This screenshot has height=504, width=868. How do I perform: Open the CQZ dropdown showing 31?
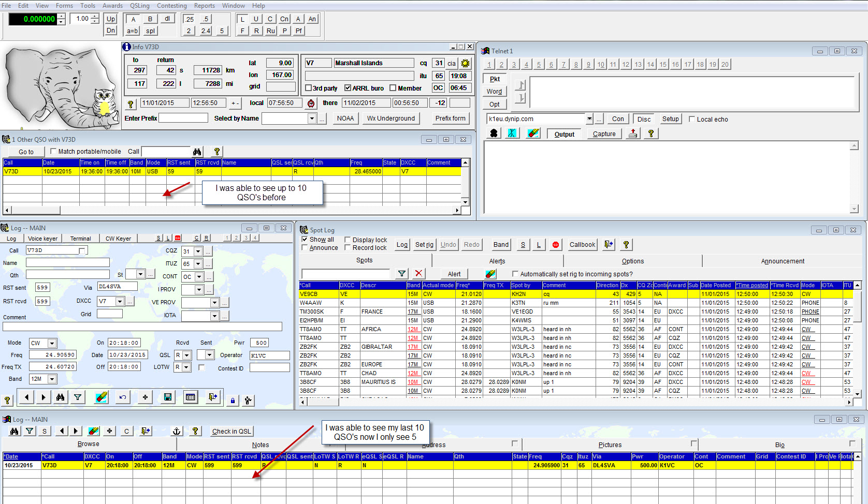198,251
